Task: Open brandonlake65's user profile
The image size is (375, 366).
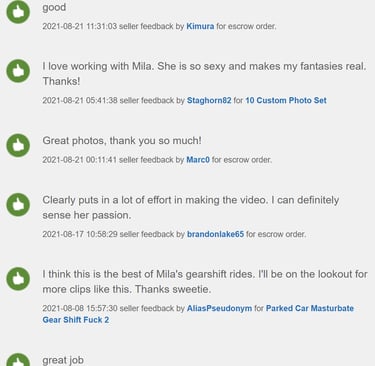Action: pyautogui.click(x=215, y=234)
